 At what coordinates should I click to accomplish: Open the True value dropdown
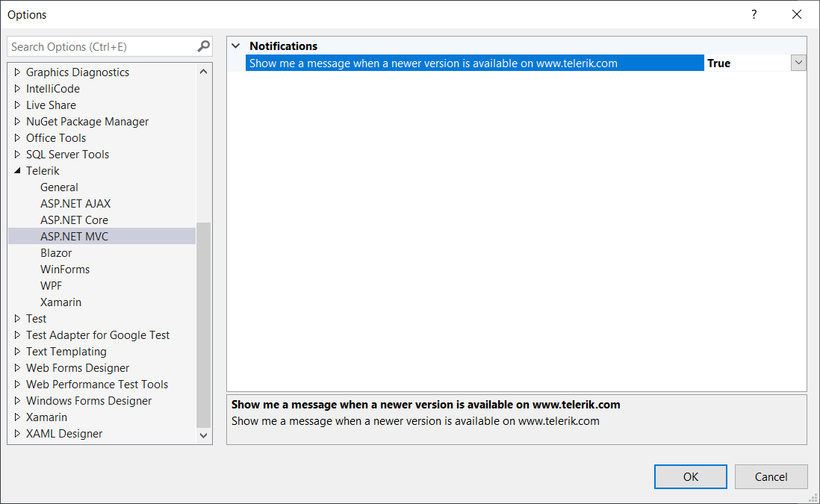[x=798, y=62]
